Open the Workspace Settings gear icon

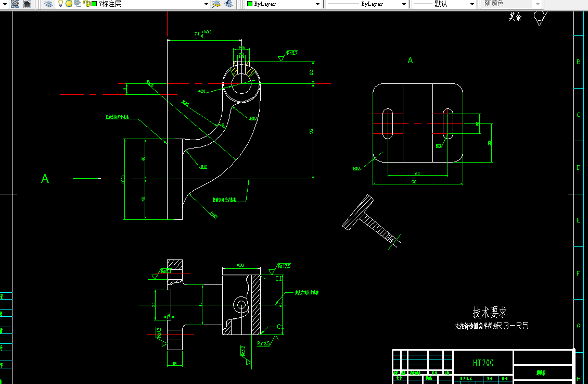click(15, 4)
